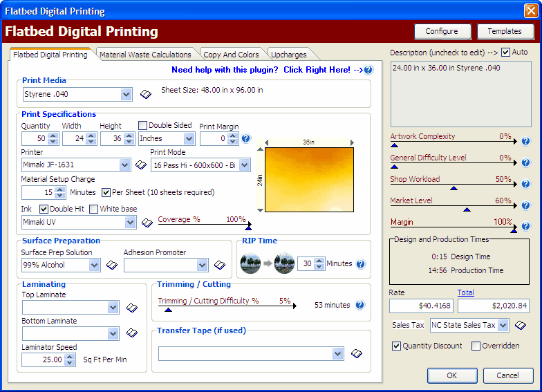
Task: Switch to Material Waste Calculations tab
Action: pyautogui.click(x=145, y=55)
